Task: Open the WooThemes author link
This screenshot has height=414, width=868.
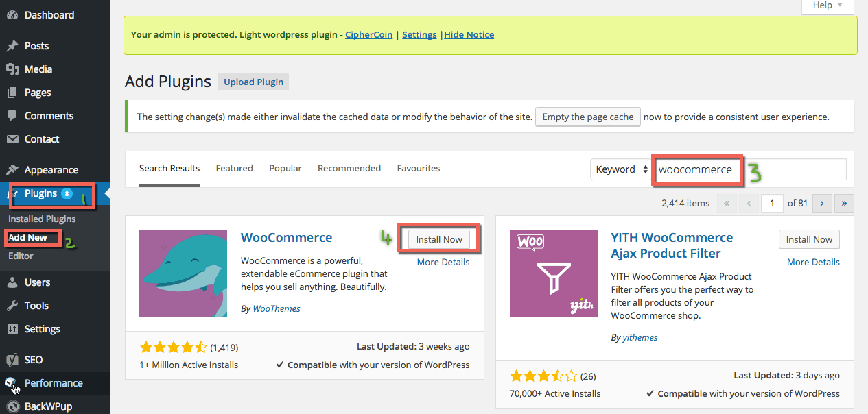Action: tap(277, 309)
